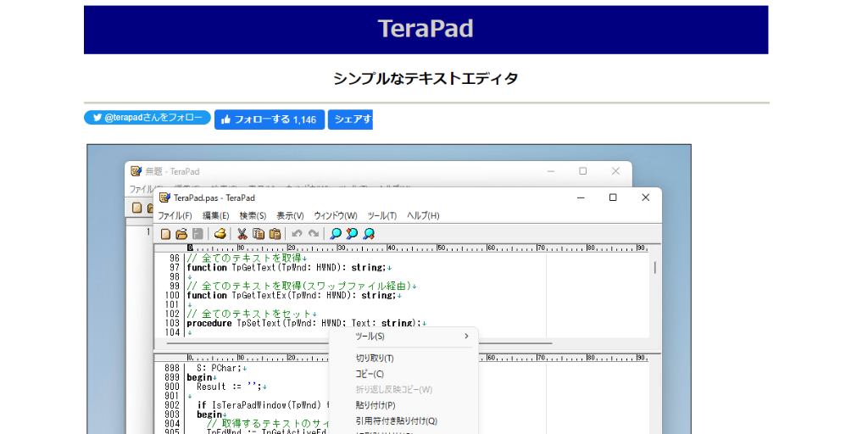This screenshot has height=434, width=868.
Task: Click the TeraPad.pas - TeraPad title text
Action: (214, 198)
